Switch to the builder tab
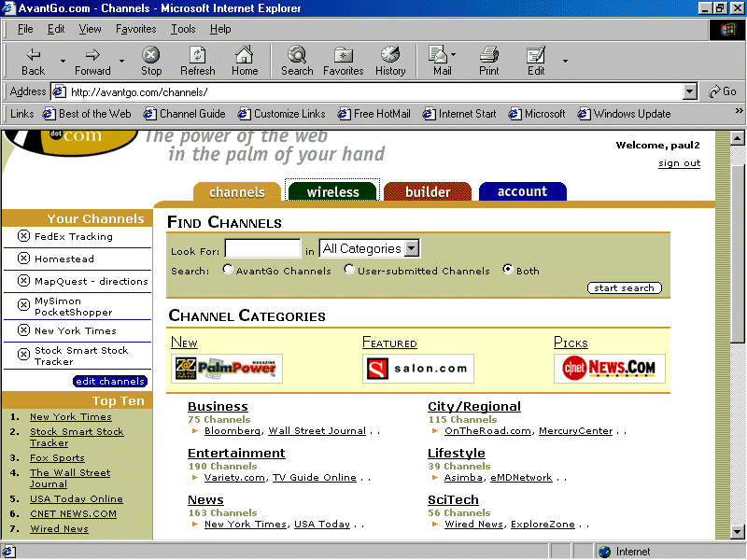The image size is (747, 560). [428, 191]
